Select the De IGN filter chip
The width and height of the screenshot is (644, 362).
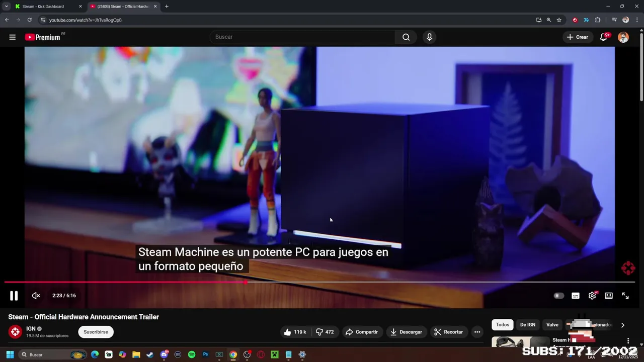click(528, 325)
